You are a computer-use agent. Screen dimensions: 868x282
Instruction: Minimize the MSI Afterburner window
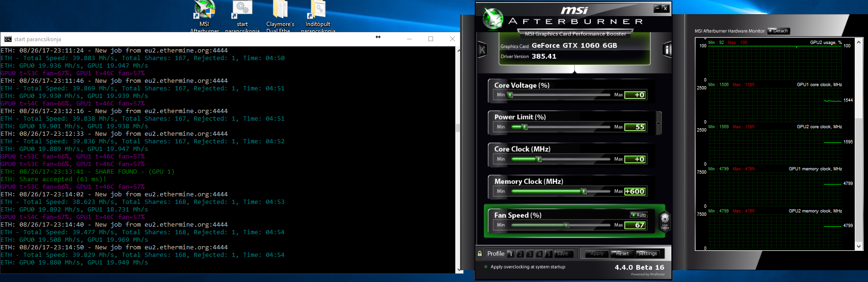(657, 9)
